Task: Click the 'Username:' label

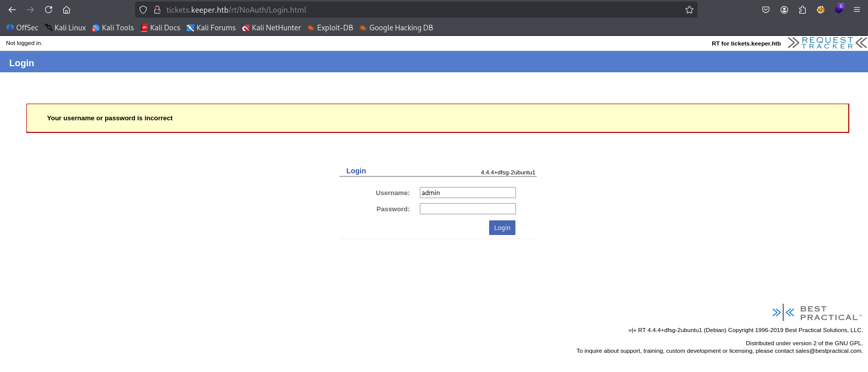Action: [x=393, y=193]
